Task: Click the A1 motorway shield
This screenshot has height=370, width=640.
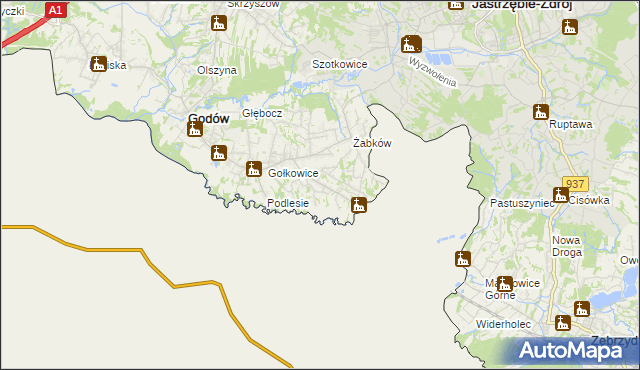Action: tap(56, 10)
